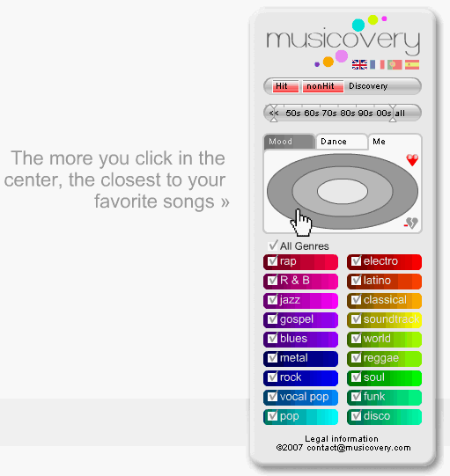Switch language with the UK flag icon
This screenshot has width=450, height=476.
359,64
